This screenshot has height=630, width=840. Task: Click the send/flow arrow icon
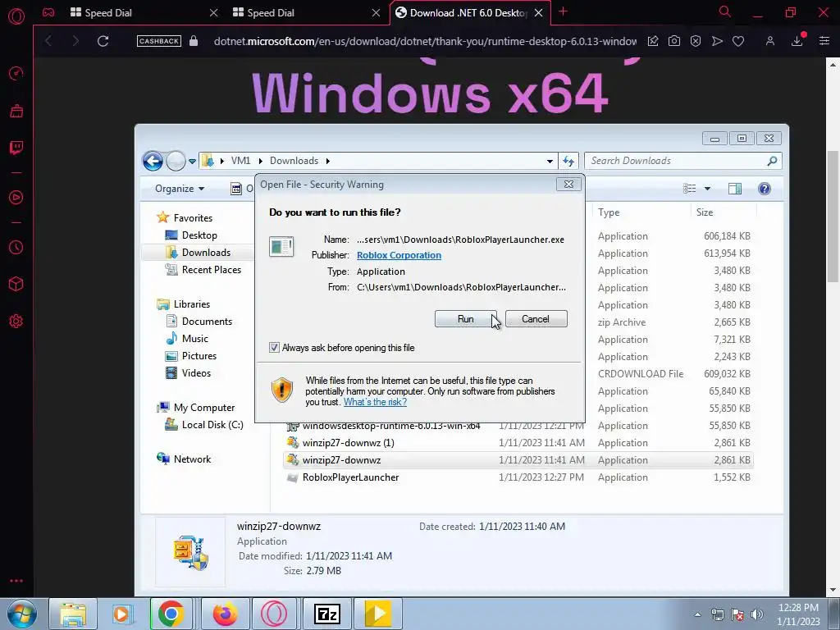point(717,41)
